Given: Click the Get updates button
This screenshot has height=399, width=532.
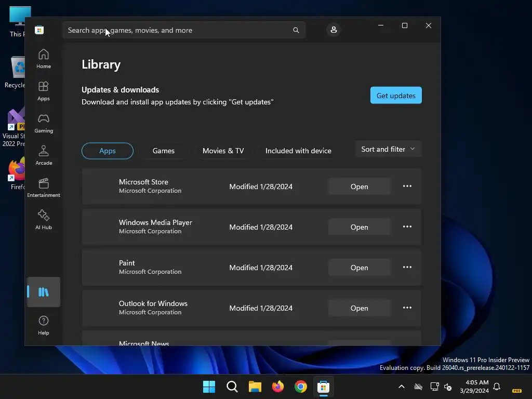Looking at the screenshot, I should click(396, 96).
